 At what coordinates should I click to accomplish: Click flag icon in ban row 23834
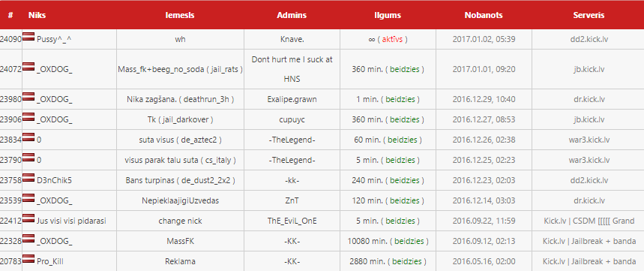coord(28,137)
